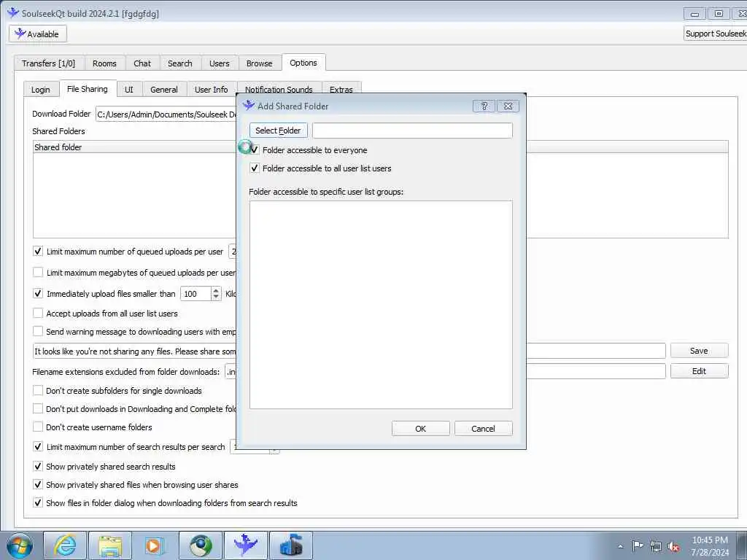Viewport: 747px width, 560px height.
Task: Open Internet Explorer from the taskbar
Action: (65, 545)
